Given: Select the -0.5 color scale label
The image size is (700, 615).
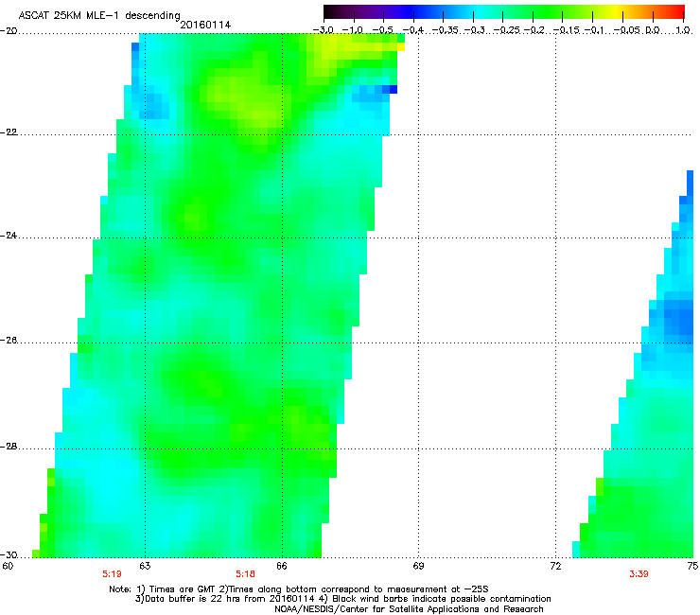Looking at the screenshot, I should [x=382, y=30].
